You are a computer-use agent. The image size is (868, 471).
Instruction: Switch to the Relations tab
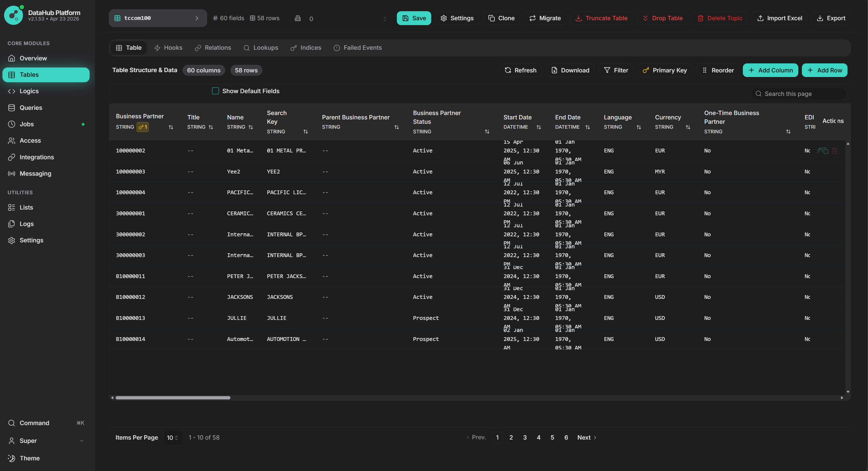coord(213,48)
